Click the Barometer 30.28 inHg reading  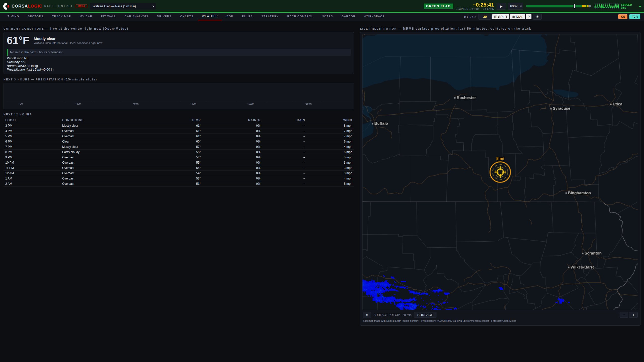pos(22,66)
